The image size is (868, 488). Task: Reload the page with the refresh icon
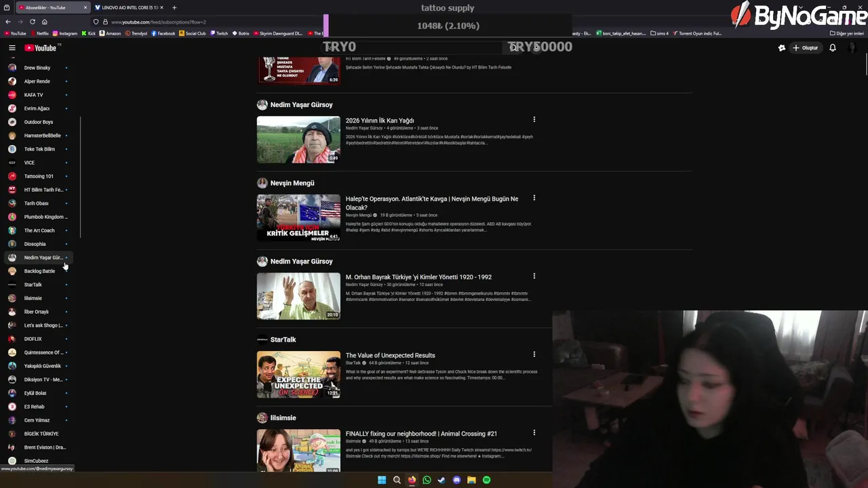point(32,22)
